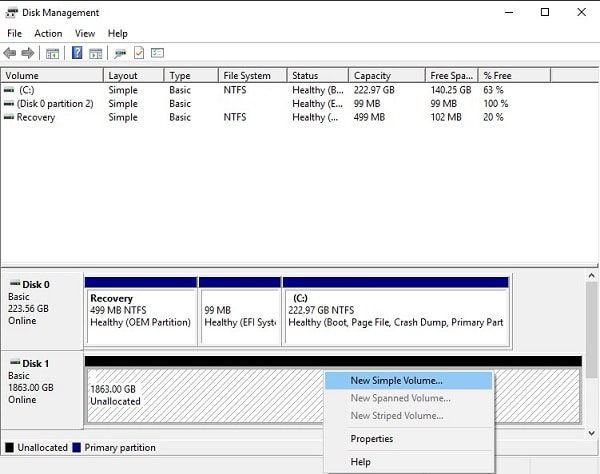Select the (C:) 222.97 GB NTFS partition block
This screenshot has height=474, width=600.
(396, 311)
